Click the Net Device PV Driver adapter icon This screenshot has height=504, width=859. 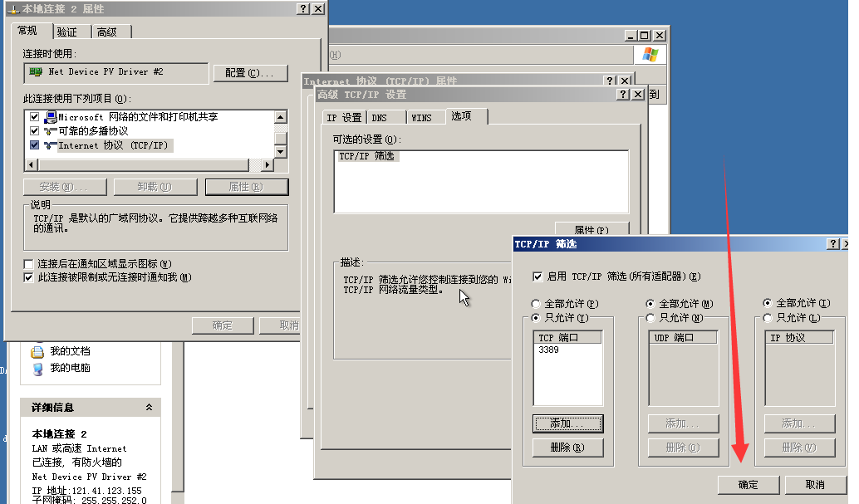tap(36, 72)
